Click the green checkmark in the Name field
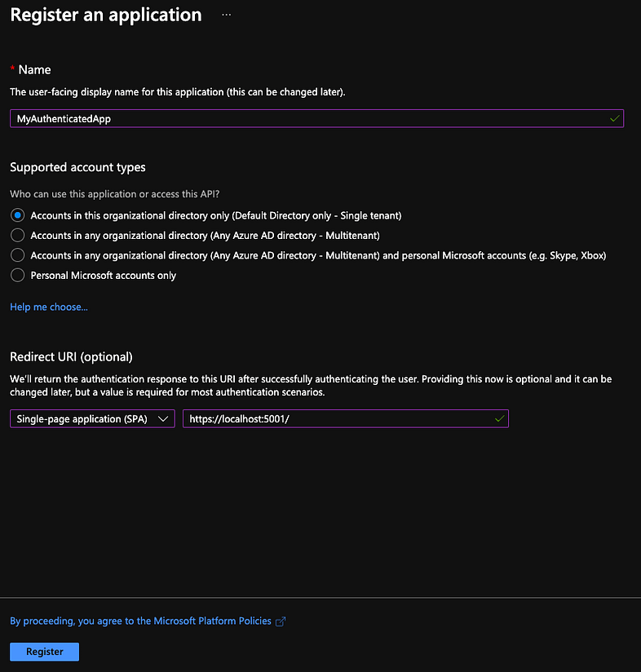641x672 pixels. (614, 117)
